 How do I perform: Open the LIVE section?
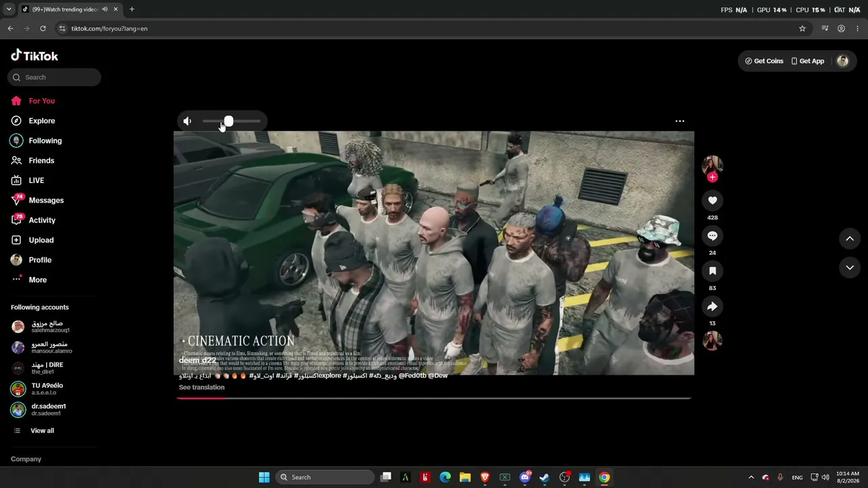(x=28, y=180)
